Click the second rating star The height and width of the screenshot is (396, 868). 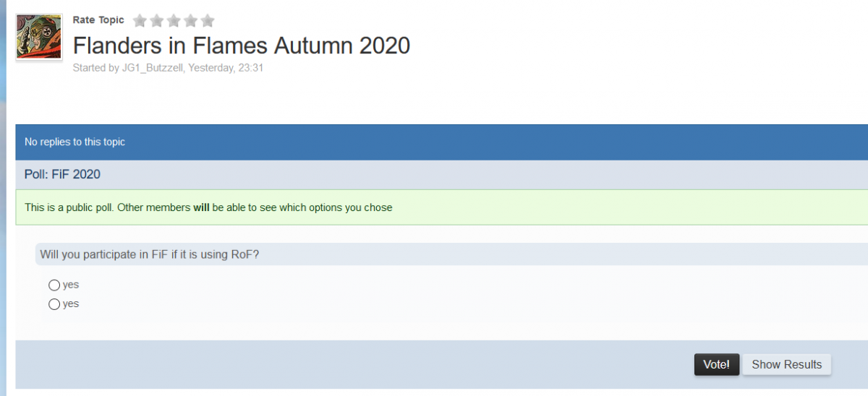156,21
